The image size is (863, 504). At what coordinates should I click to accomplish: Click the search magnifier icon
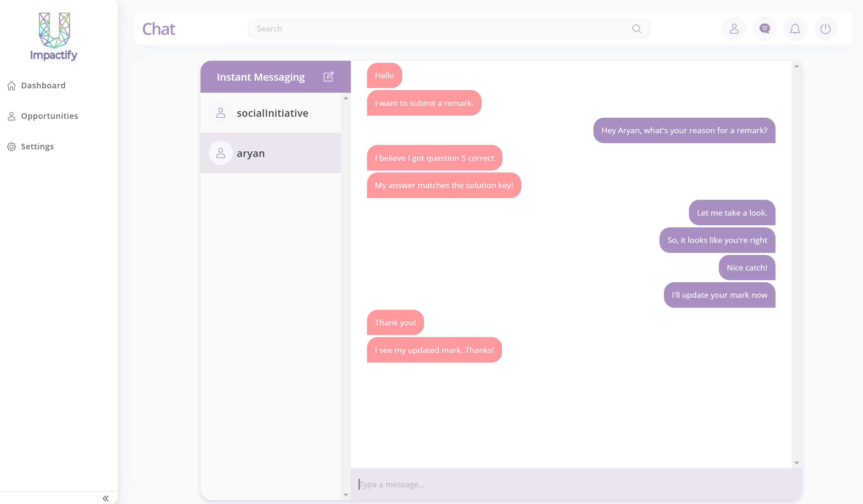click(x=636, y=29)
